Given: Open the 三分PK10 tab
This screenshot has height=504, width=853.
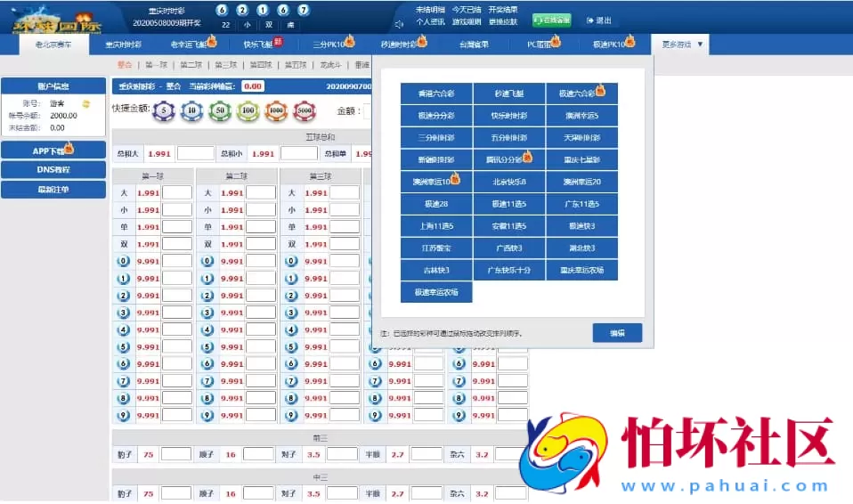Looking at the screenshot, I should click(x=333, y=44).
